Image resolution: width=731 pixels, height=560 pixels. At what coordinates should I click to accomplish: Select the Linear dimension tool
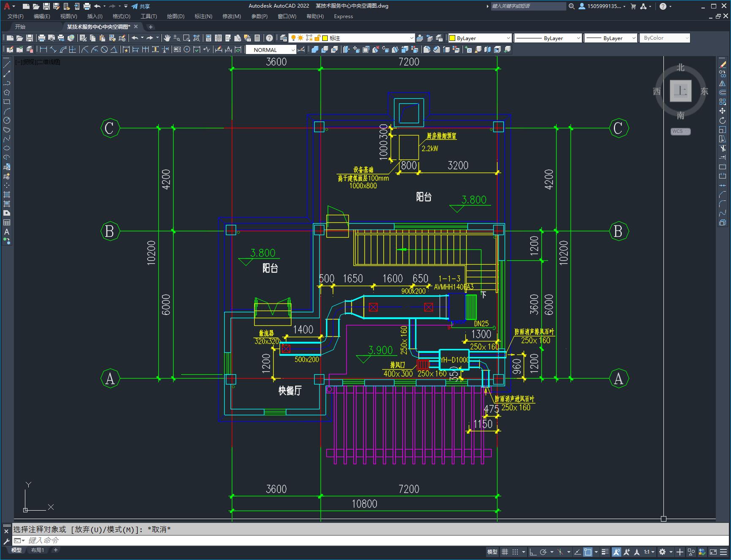click(x=43, y=50)
